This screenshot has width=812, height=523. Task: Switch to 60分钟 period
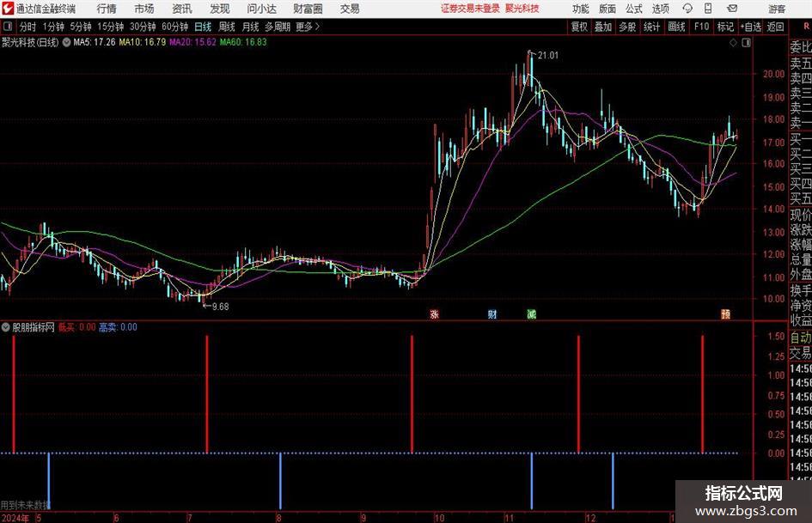click(x=175, y=27)
